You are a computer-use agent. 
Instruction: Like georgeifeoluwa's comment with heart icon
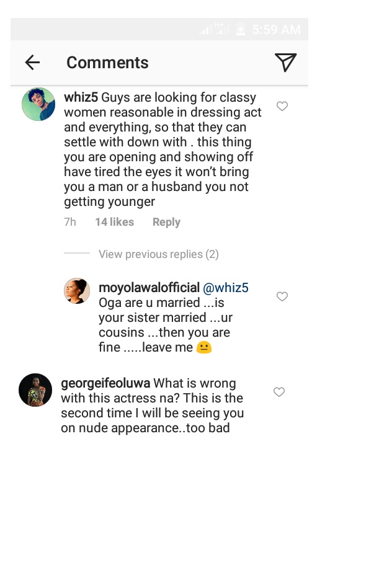[279, 392]
